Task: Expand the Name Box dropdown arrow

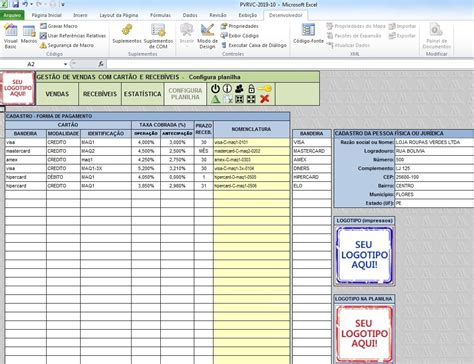Action: (x=65, y=64)
